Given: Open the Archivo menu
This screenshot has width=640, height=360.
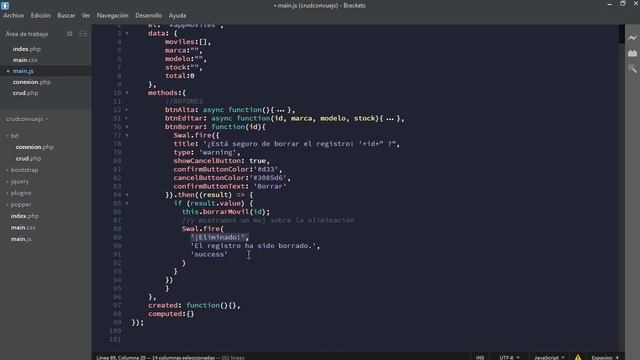Looking at the screenshot, I should (x=14, y=16).
